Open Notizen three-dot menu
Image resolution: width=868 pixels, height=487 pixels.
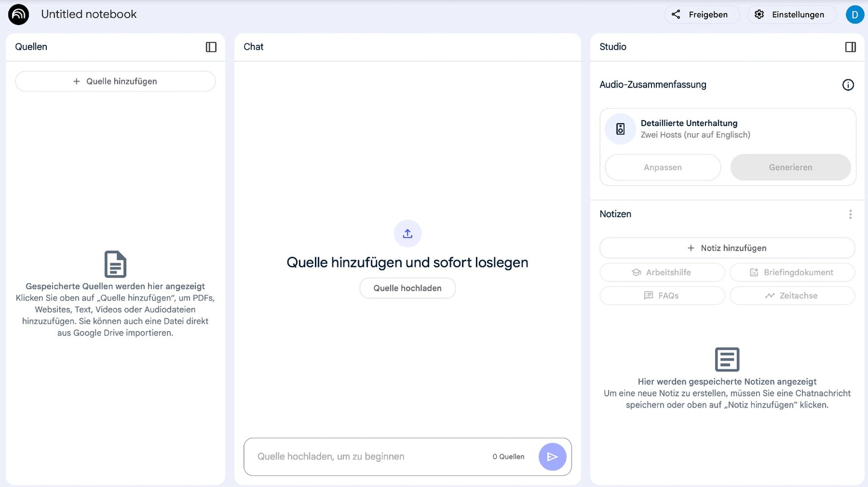(850, 214)
